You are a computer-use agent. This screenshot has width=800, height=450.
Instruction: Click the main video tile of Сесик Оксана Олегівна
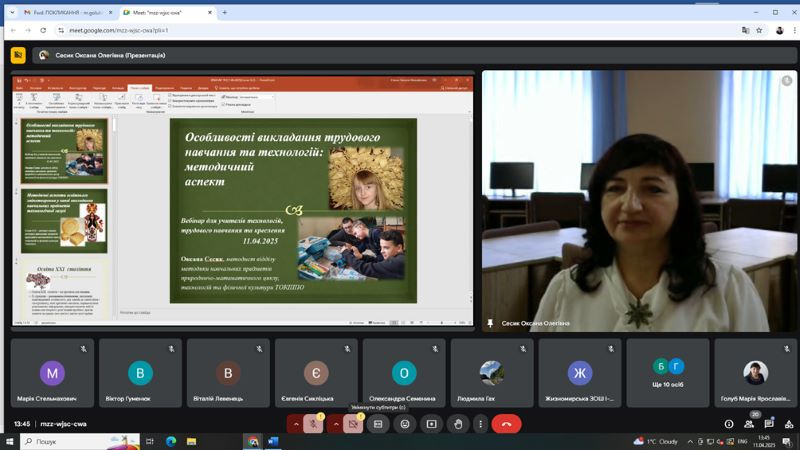coord(639,201)
